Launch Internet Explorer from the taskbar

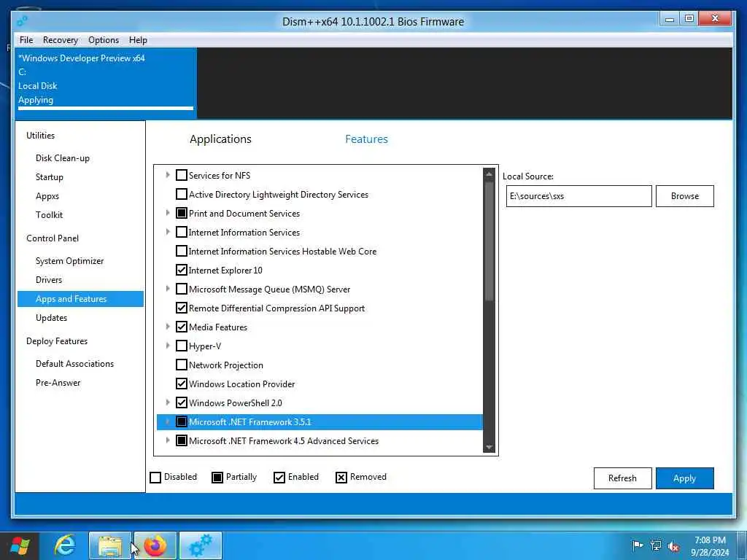[64, 545]
